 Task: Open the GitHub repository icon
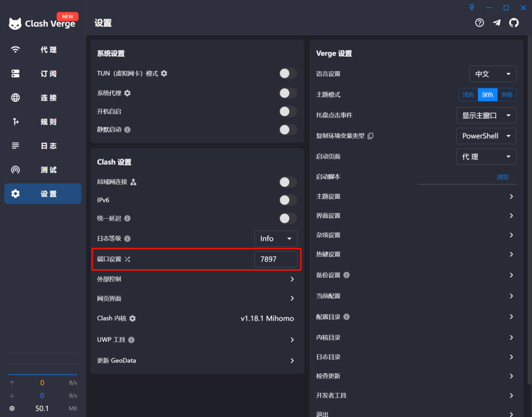click(x=514, y=23)
